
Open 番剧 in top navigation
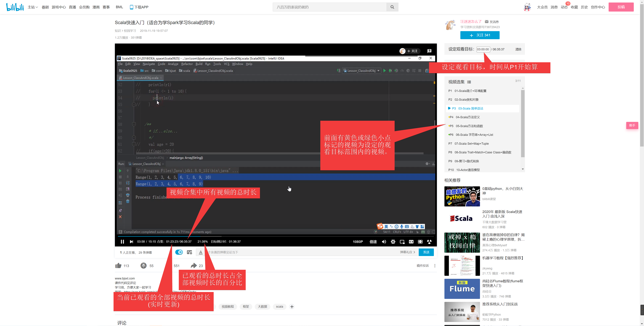point(45,7)
